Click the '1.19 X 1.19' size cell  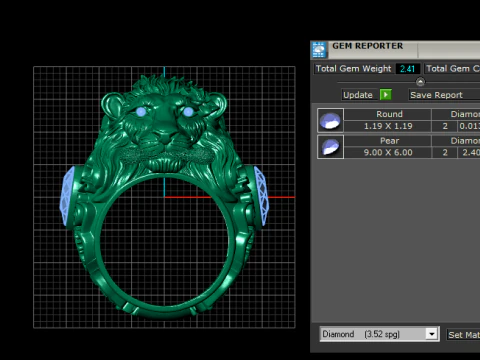tap(387, 126)
